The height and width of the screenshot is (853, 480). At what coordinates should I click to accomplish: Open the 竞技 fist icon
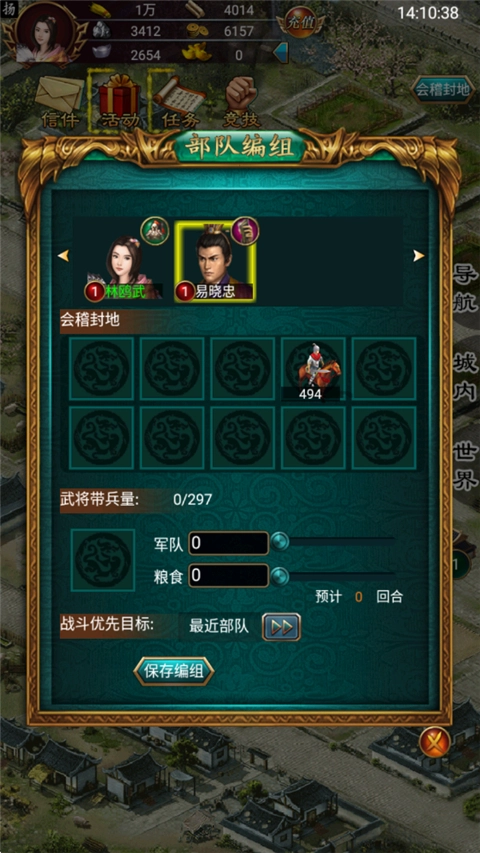point(241,101)
